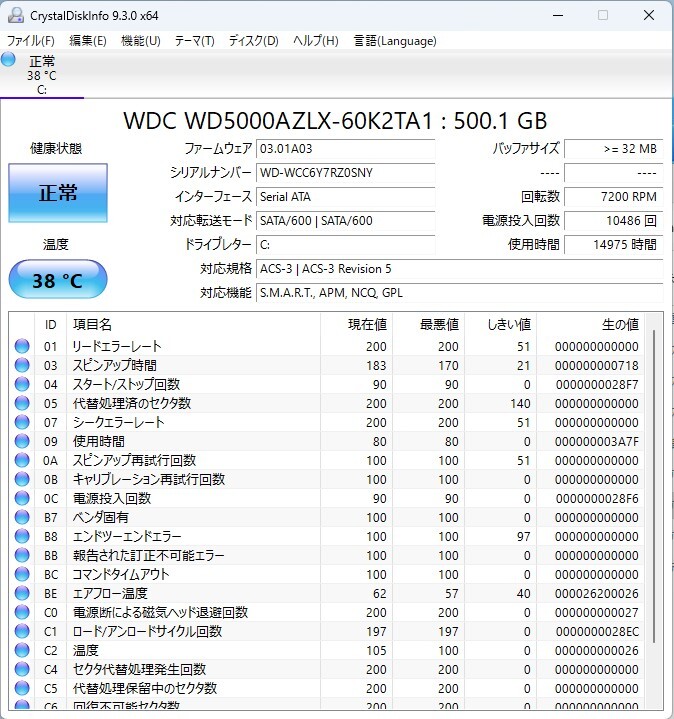The width and height of the screenshot is (674, 719).
Task: Click raw value 00026200026 in エアフロー温度 row
Action: point(597,594)
